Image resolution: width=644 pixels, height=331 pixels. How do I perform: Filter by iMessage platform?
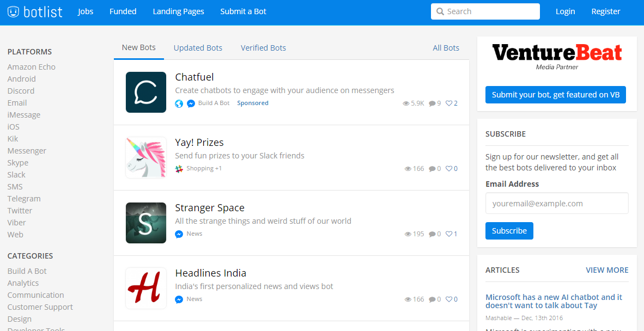tap(24, 115)
